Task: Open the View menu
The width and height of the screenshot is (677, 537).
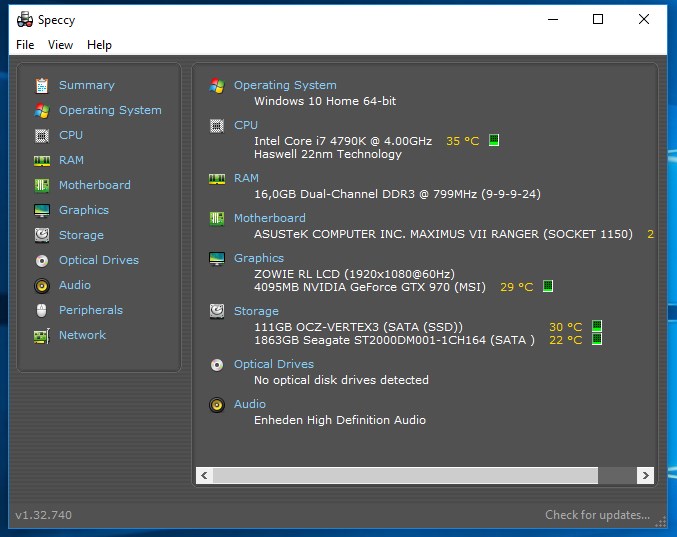Action: [x=60, y=45]
